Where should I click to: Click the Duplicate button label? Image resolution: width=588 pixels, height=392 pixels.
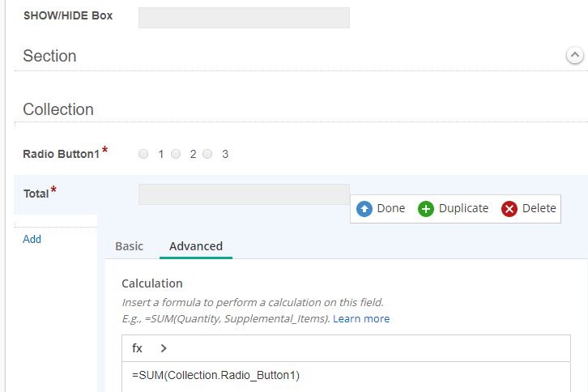pyautogui.click(x=463, y=208)
